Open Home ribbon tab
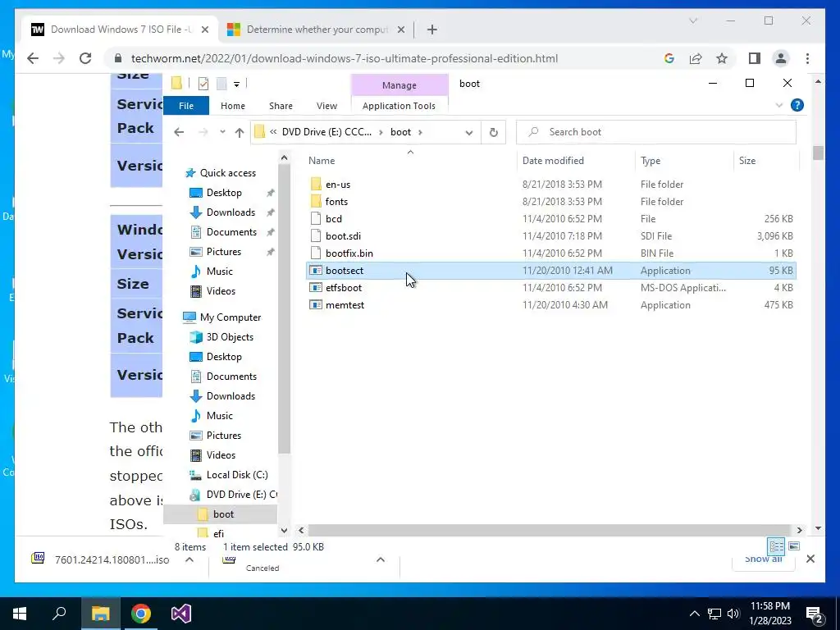Viewport: 840px width, 630px height. [x=232, y=106]
